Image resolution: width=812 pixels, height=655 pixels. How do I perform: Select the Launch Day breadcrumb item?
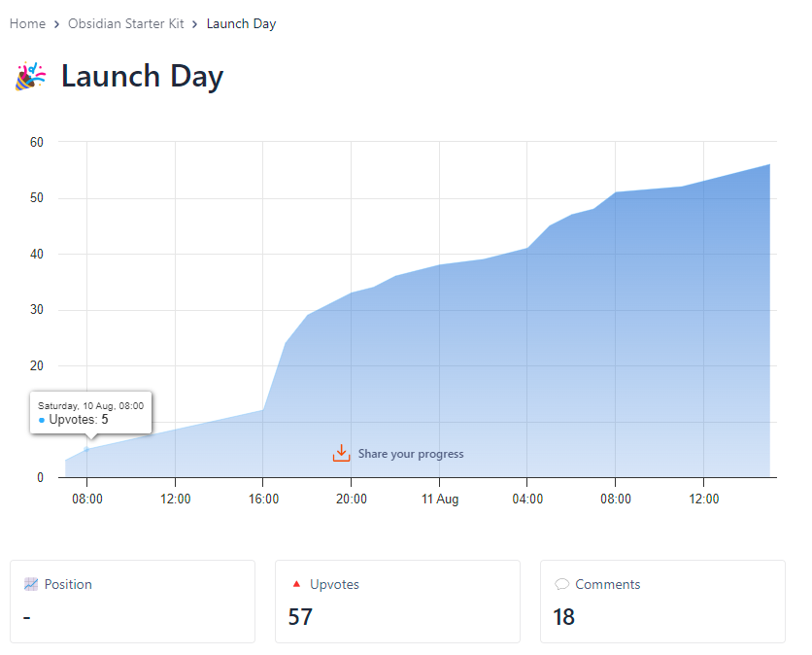pyautogui.click(x=241, y=23)
